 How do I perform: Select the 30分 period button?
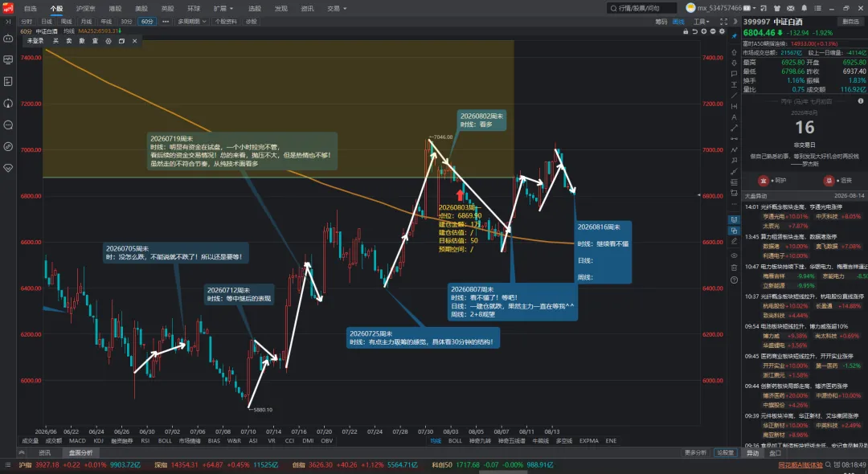tap(127, 22)
